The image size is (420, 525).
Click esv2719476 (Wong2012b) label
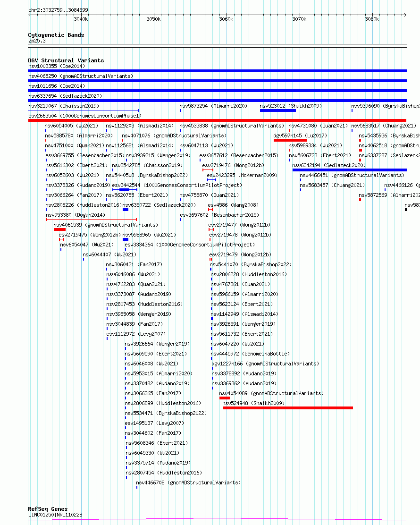(x=233, y=165)
